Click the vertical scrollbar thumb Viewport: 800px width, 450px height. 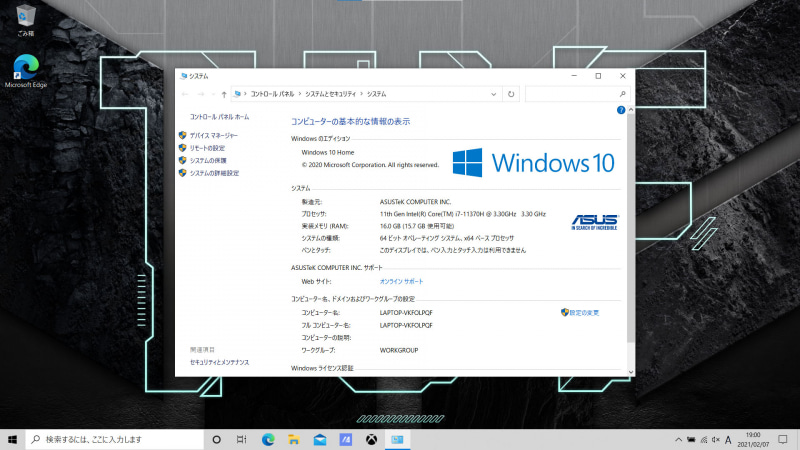631,229
